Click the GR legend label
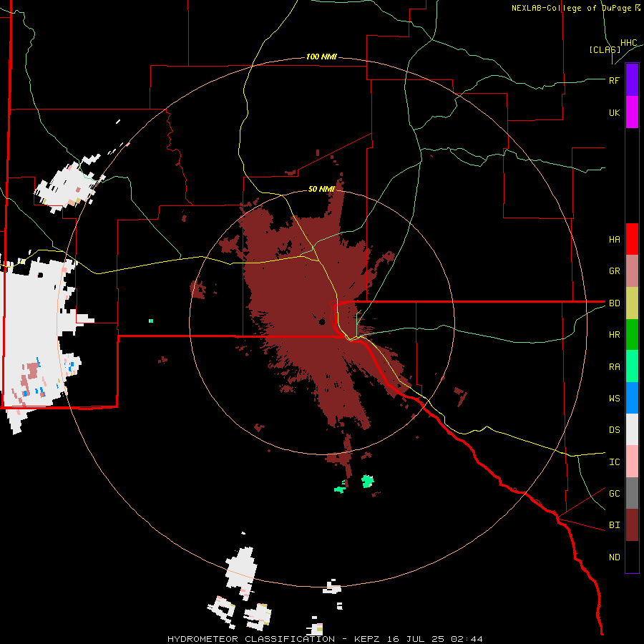The height and width of the screenshot is (644, 644). (614, 271)
